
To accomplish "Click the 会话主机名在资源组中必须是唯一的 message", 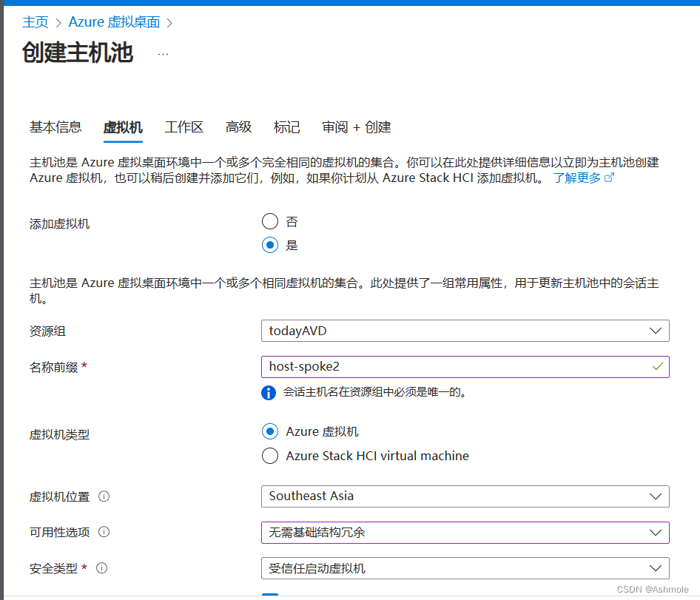I will [375, 392].
